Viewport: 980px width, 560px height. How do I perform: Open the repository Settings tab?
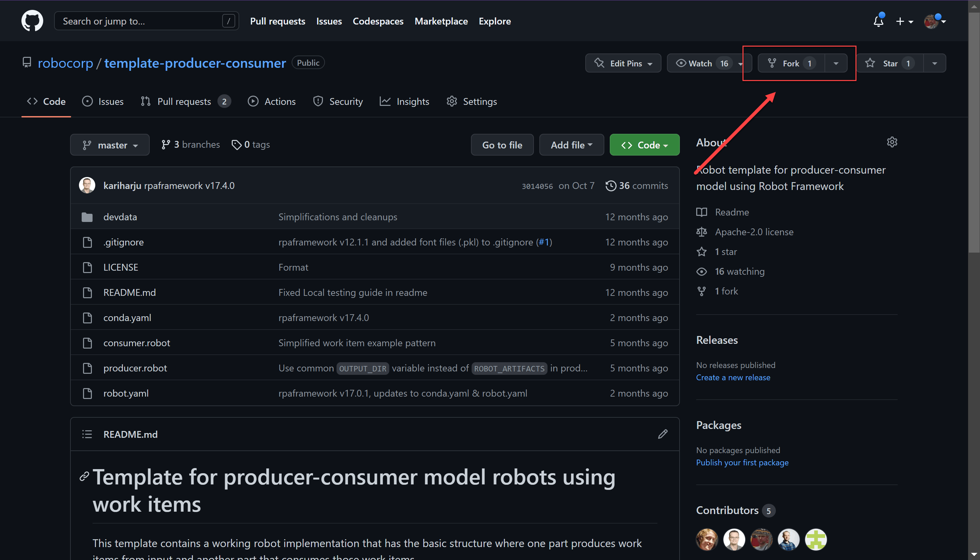(x=471, y=101)
